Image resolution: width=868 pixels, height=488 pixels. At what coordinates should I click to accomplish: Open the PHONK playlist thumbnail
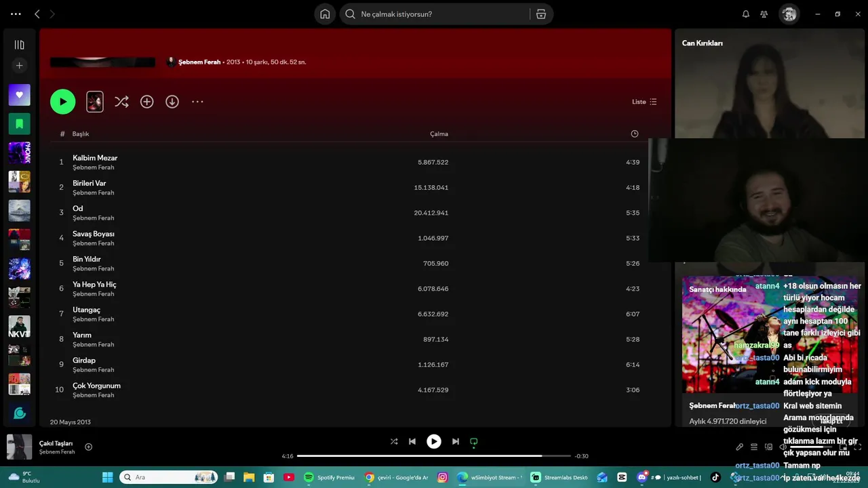(19, 153)
